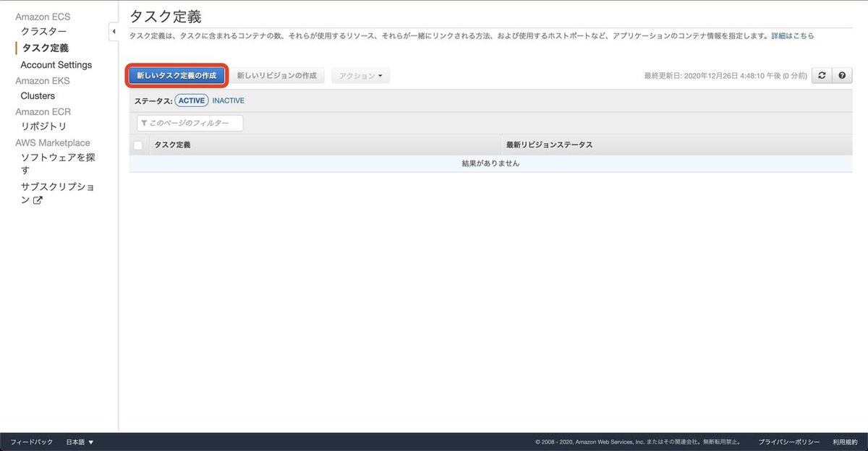Expand the 日本語 language selector
The width and height of the screenshot is (868, 451).
77,442
